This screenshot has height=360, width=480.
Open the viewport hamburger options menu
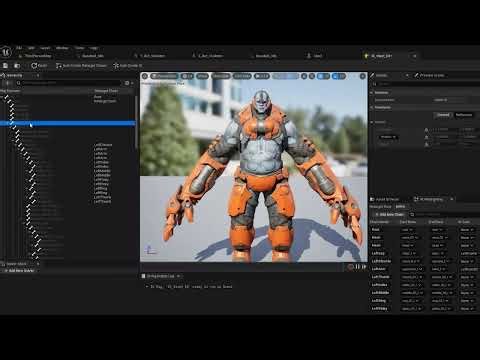click(x=145, y=76)
